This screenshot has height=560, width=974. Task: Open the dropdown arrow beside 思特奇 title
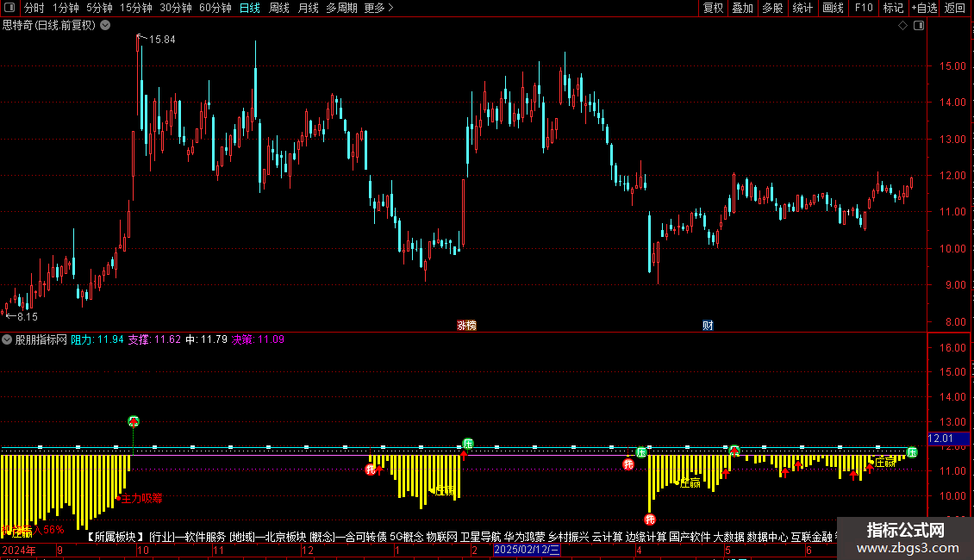point(106,25)
